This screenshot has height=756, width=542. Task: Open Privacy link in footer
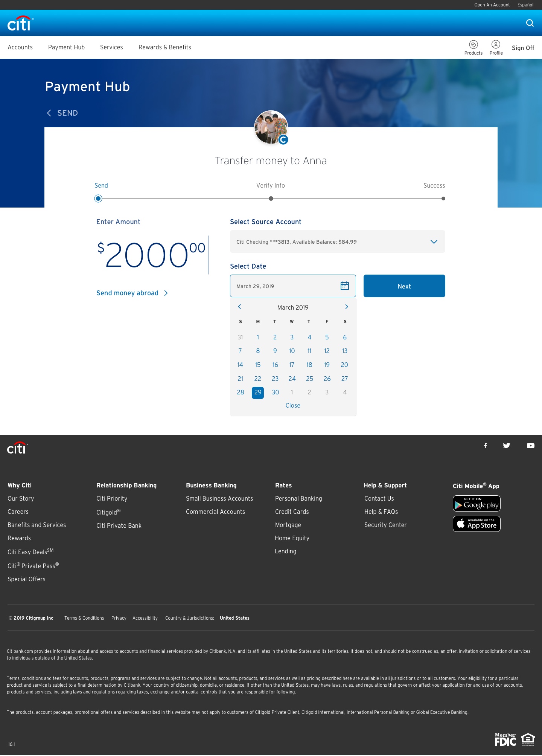point(119,618)
